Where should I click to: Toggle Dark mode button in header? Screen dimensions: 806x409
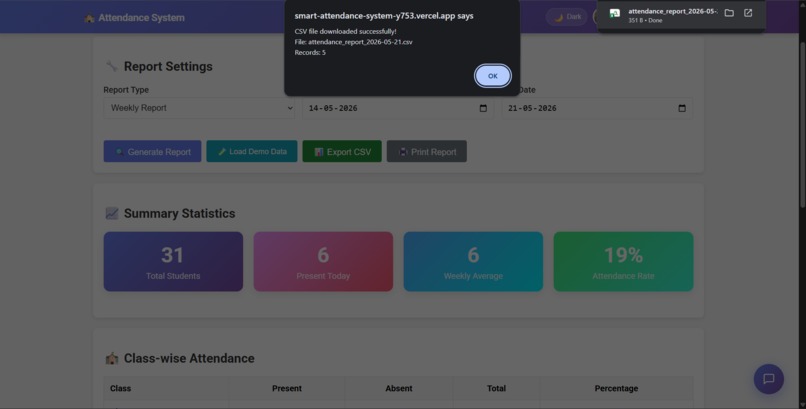(x=567, y=17)
